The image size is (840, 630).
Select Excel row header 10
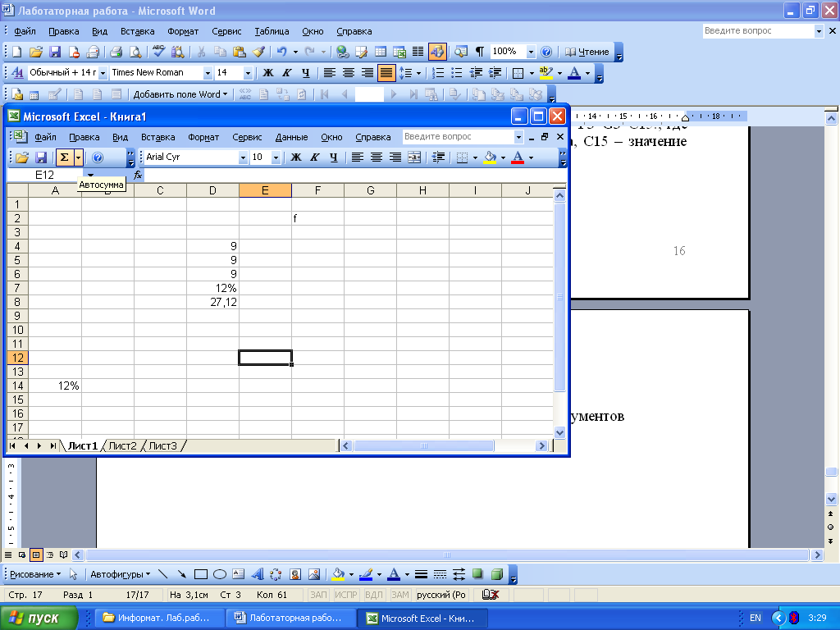18,330
